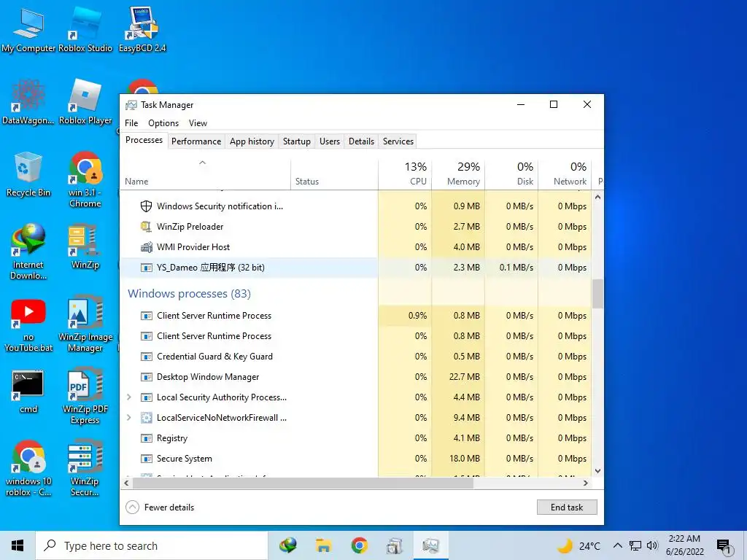Expand LocalServiceNoNetworkFirewall group
Viewport: 747px width, 560px height.
tap(128, 418)
